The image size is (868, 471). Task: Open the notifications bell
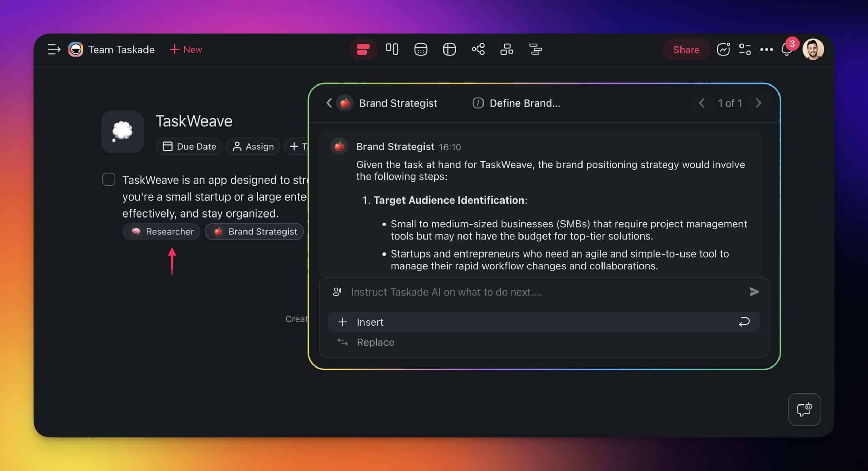click(786, 50)
